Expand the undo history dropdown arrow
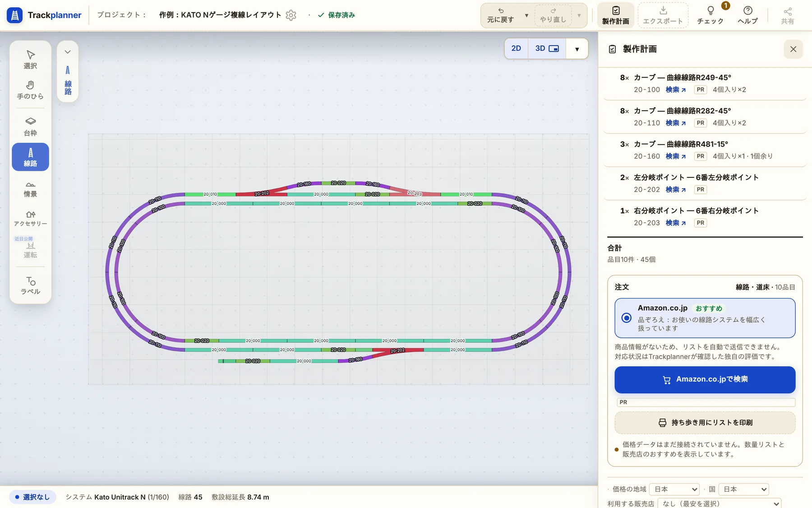The height and width of the screenshot is (508, 812). click(526, 15)
